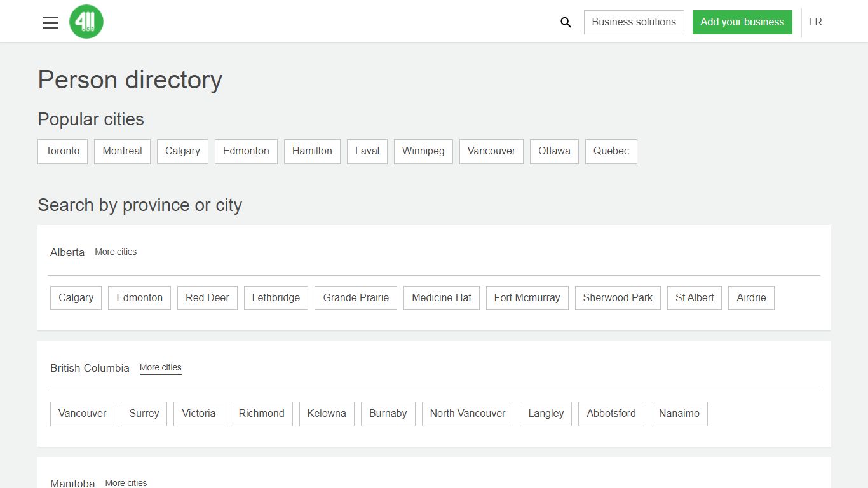The width and height of the screenshot is (868, 488).
Task: Select Kelowna city
Action: pos(327,414)
